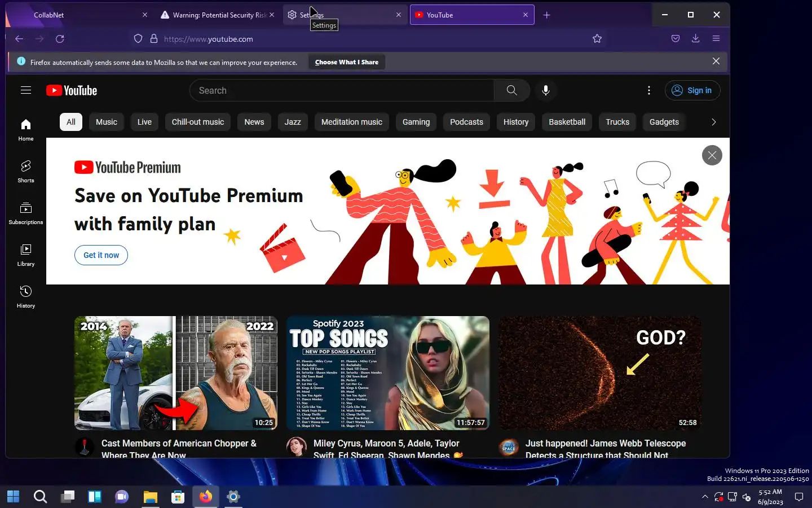The height and width of the screenshot is (508, 812).
Task: Open the American Chopper video thumbnail
Action: pos(176,373)
